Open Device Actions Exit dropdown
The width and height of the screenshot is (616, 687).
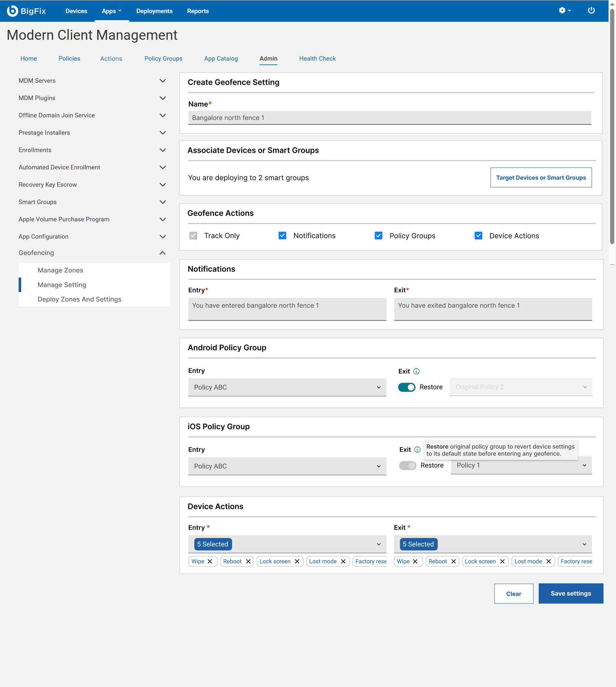point(493,544)
